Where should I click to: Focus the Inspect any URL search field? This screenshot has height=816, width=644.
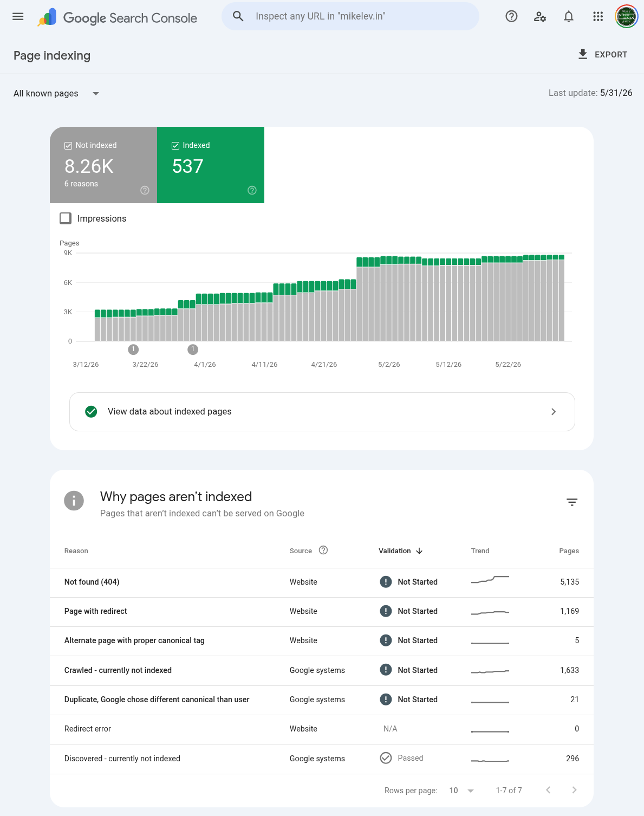350,16
